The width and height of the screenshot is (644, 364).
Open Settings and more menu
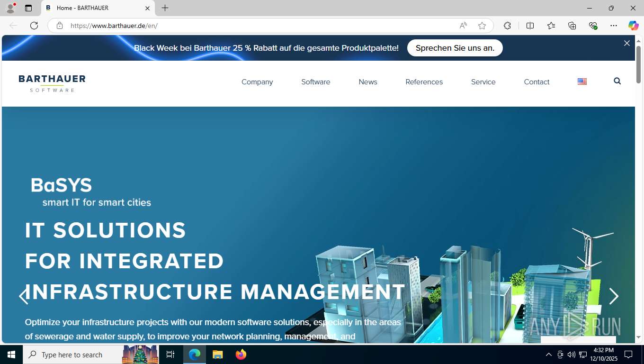pyautogui.click(x=614, y=26)
